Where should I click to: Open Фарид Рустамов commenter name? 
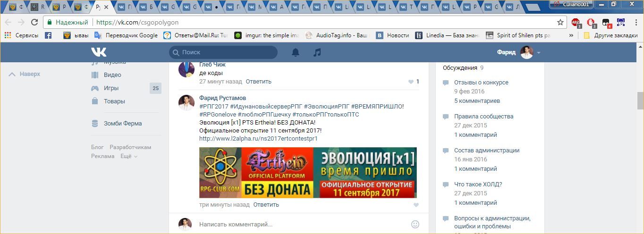tap(222, 98)
